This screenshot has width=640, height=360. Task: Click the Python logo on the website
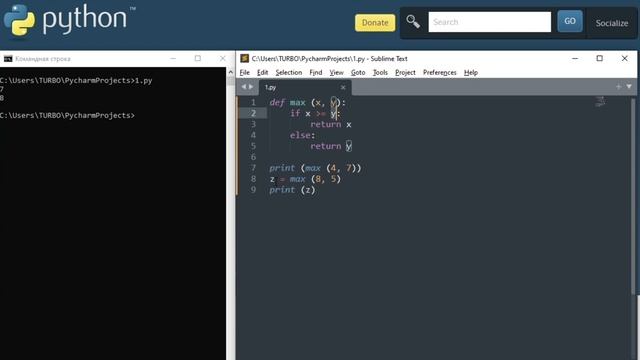tap(69, 20)
